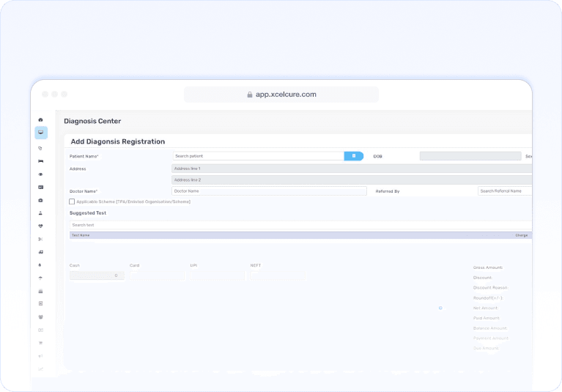Open the line chart sidebar icon
562x392 pixels.
[x=40, y=369]
